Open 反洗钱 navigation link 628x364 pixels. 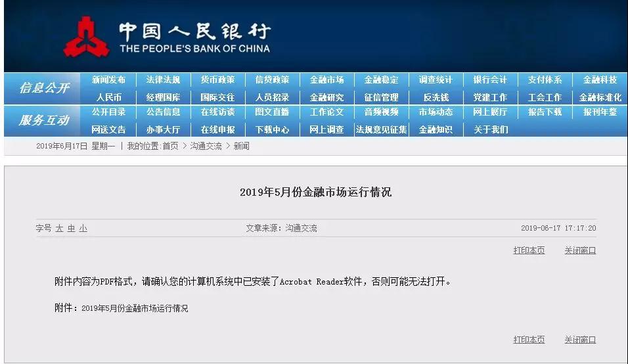point(436,97)
